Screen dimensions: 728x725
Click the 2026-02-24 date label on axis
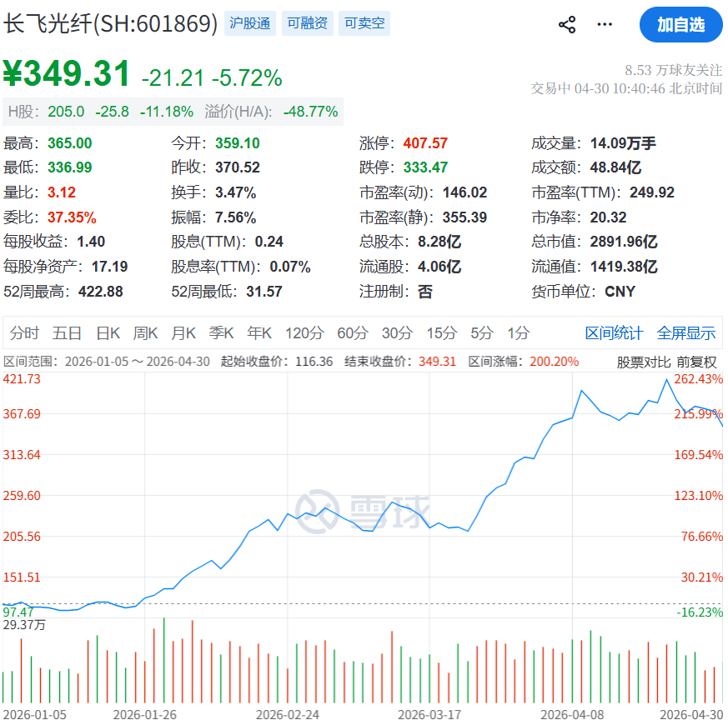[x=288, y=715]
